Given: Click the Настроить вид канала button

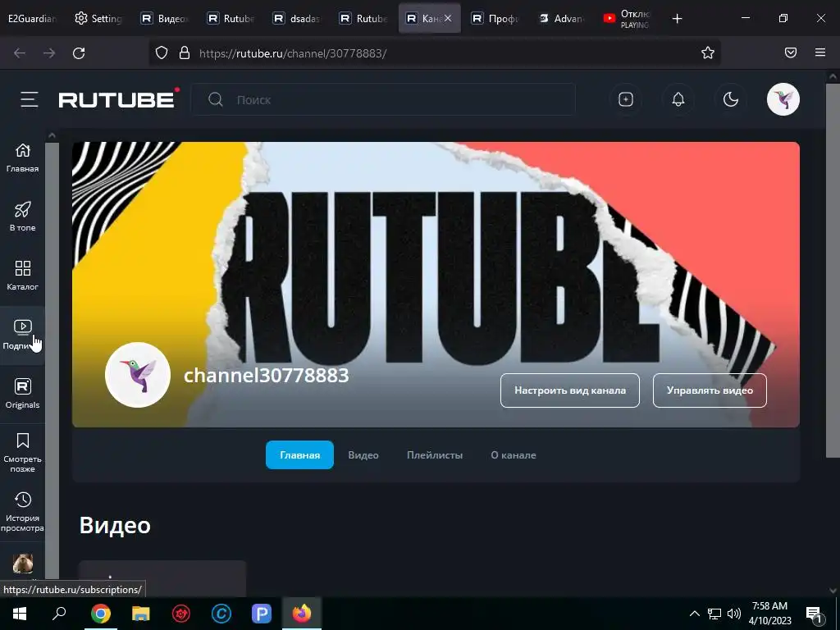Looking at the screenshot, I should (570, 390).
